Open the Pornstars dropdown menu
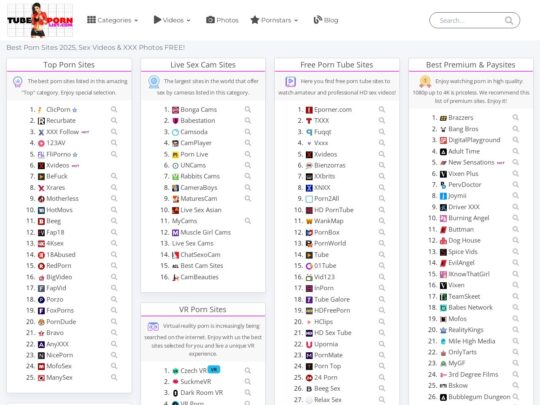 274,20
